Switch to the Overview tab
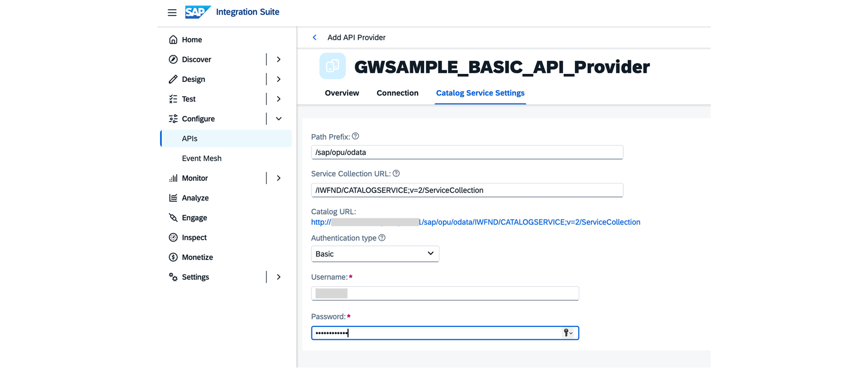Screen dimensions: 868x373 click(x=342, y=93)
